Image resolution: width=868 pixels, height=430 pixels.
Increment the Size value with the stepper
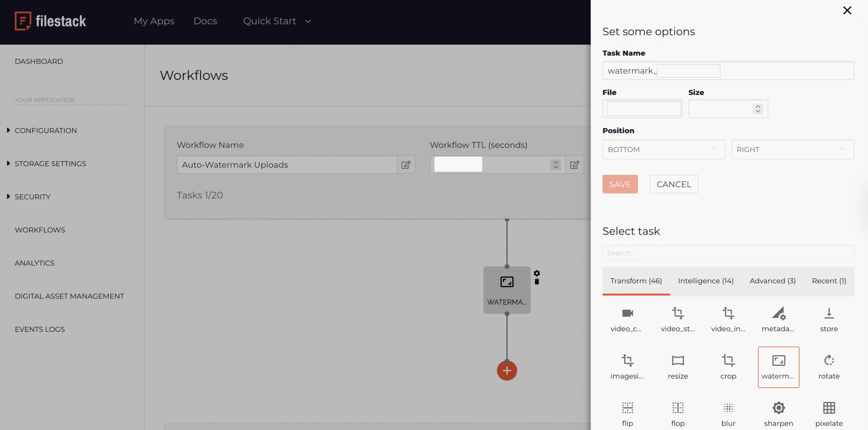[758, 106]
